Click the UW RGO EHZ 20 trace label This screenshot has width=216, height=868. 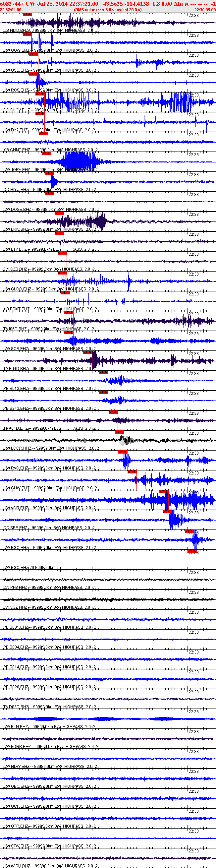(x=29, y=567)
